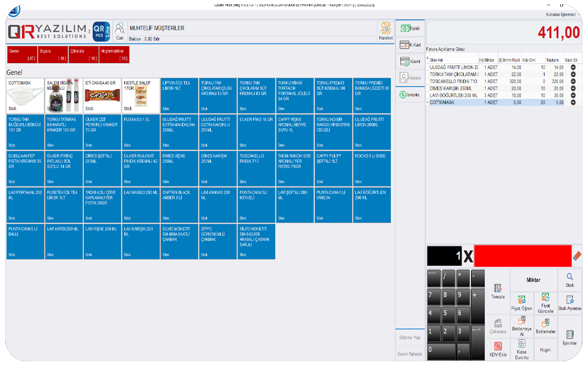Click KDV Ekle percent icon
Screen dimensions: 588x366
pyautogui.click(x=498, y=349)
